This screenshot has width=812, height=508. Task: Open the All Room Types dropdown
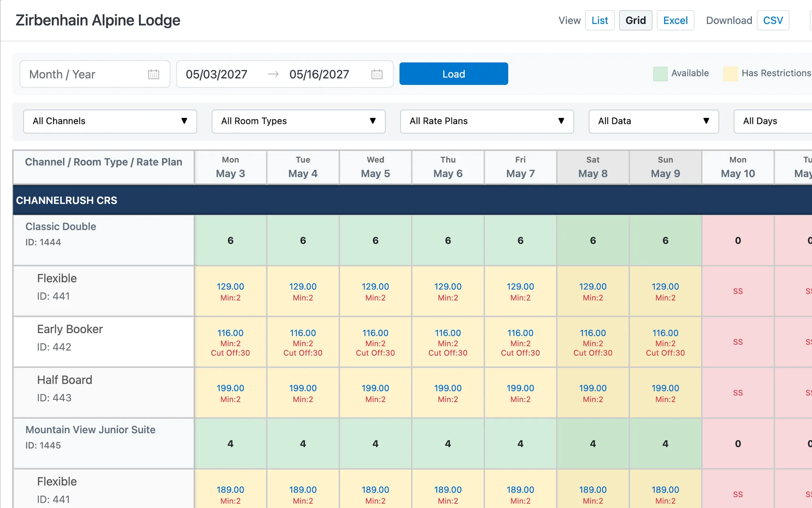pyautogui.click(x=298, y=121)
